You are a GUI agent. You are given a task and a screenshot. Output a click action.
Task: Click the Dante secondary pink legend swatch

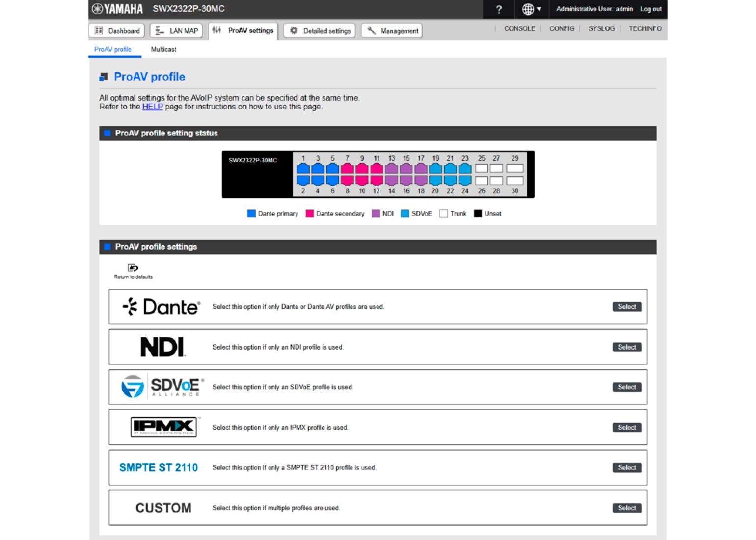click(x=309, y=213)
